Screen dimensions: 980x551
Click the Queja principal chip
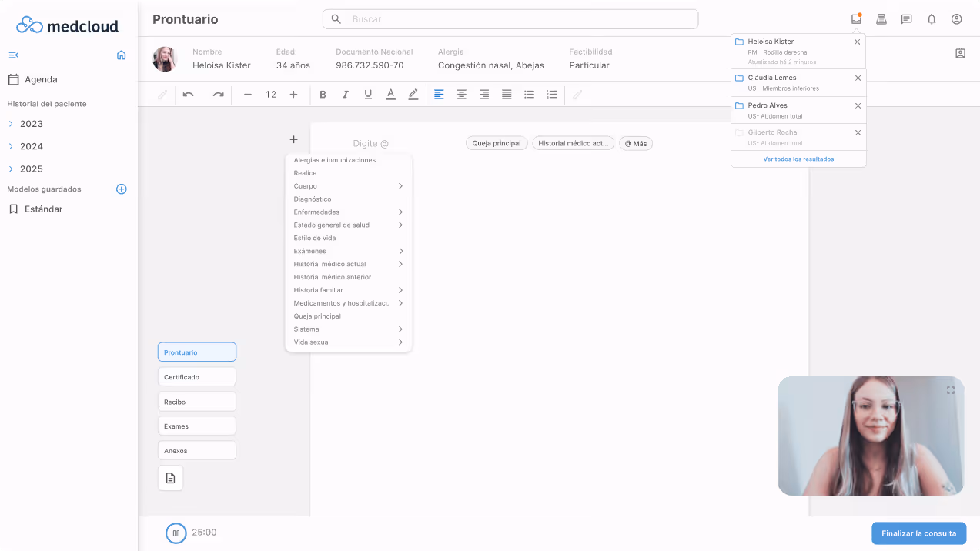pos(497,143)
